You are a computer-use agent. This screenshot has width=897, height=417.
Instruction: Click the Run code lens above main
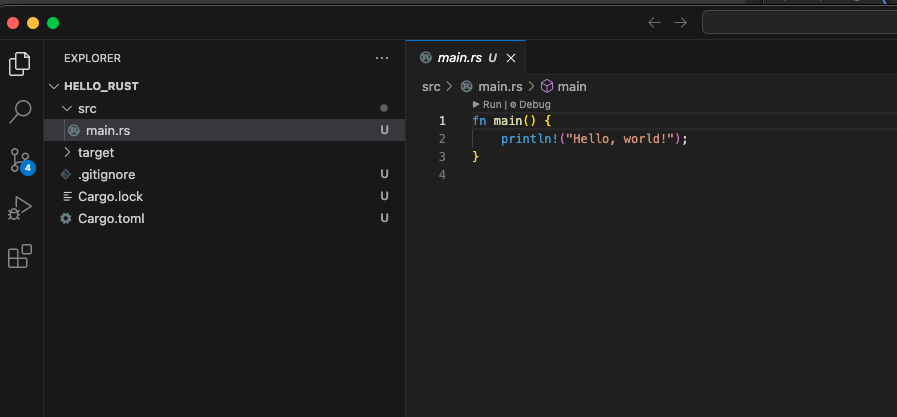coord(487,105)
